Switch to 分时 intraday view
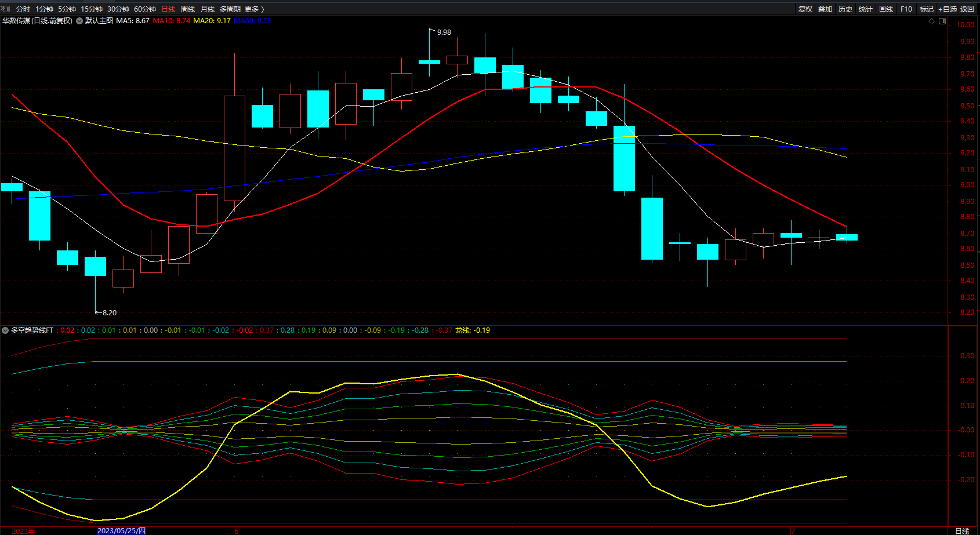The image size is (980, 535). pos(23,9)
